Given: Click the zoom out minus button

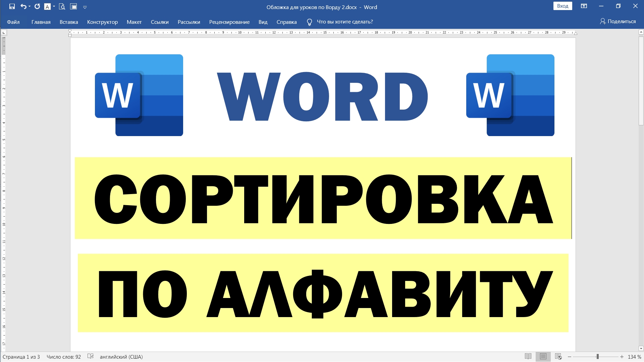Looking at the screenshot, I should pos(570,357).
